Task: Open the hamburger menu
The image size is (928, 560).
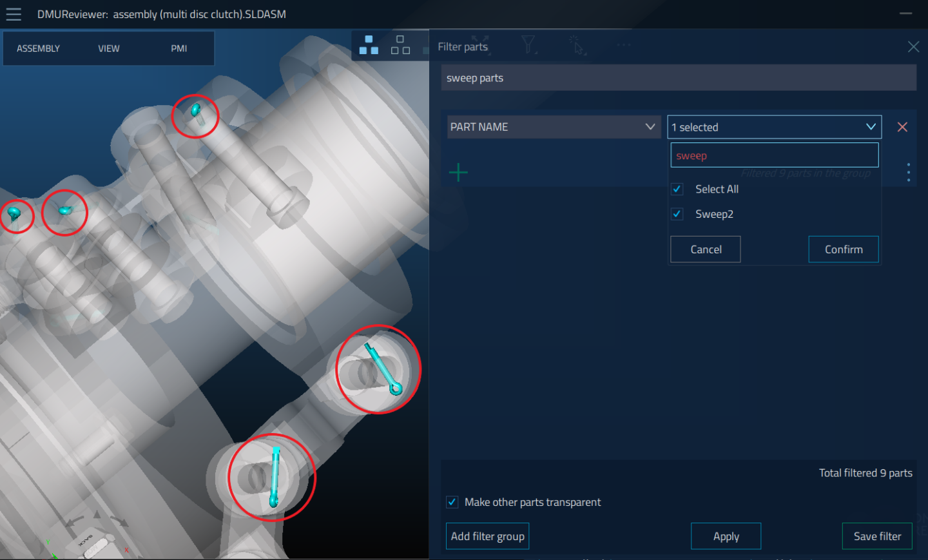Action: point(13,14)
